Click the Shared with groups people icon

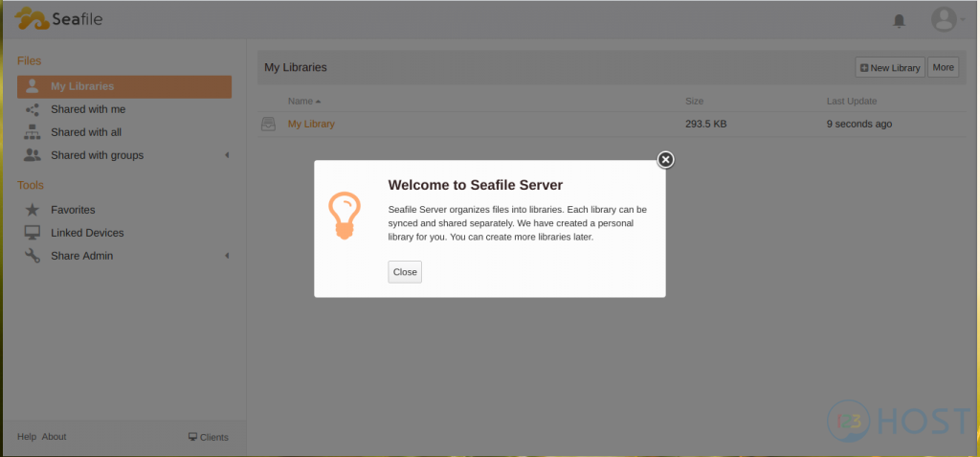32,155
